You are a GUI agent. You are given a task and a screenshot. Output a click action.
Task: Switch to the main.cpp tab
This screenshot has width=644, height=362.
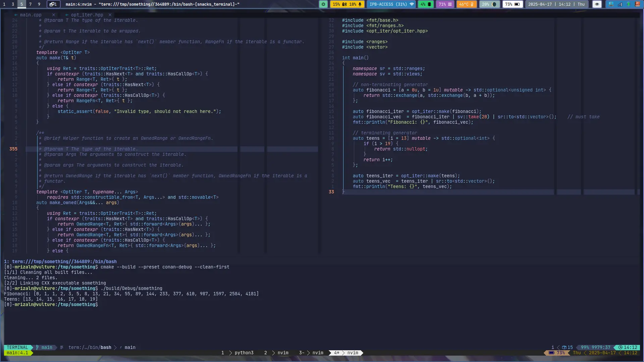(30, 15)
